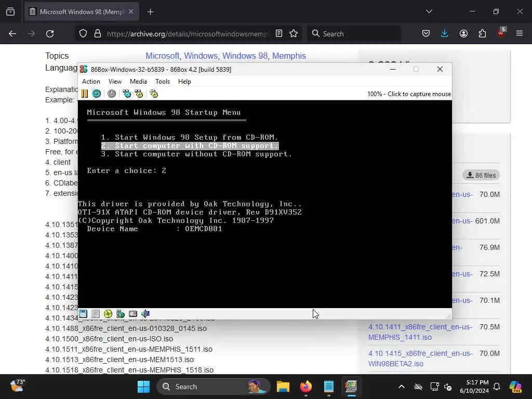The width and height of the screenshot is (532, 399).
Task: Reload the archive.org page
Action: point(50,34)
